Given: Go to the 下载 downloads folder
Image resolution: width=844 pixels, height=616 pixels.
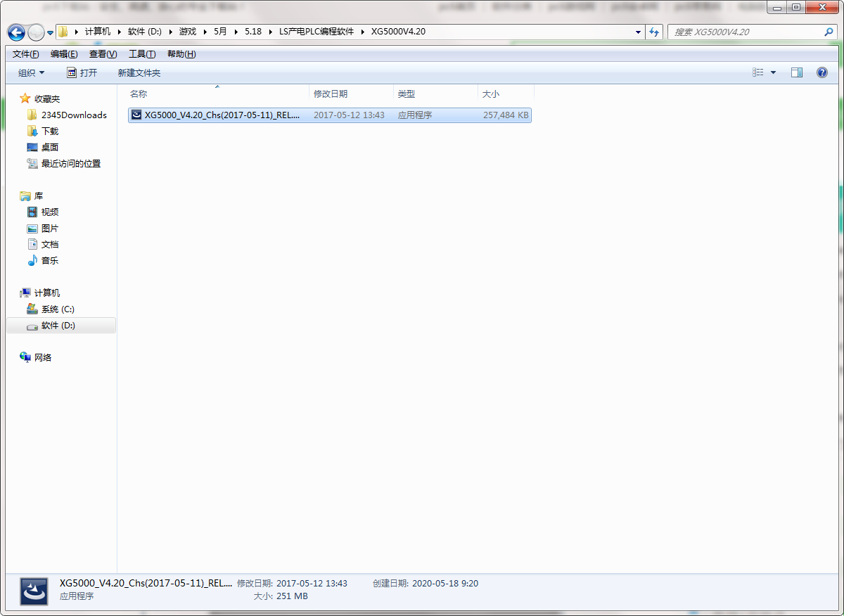Looking at the screenshot, I should (x=50, y=131).
